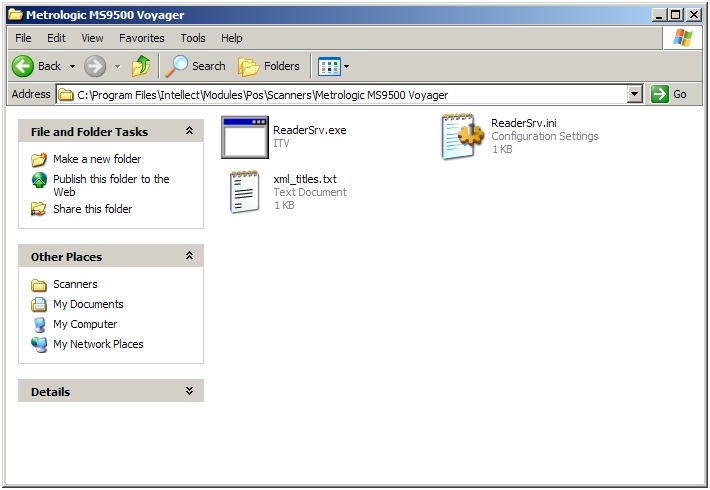This screenshot has height=490, width=710.
Task: Select the xml_titles.txt text document icon
Action: pyautogui.click(x=245, y=192)
